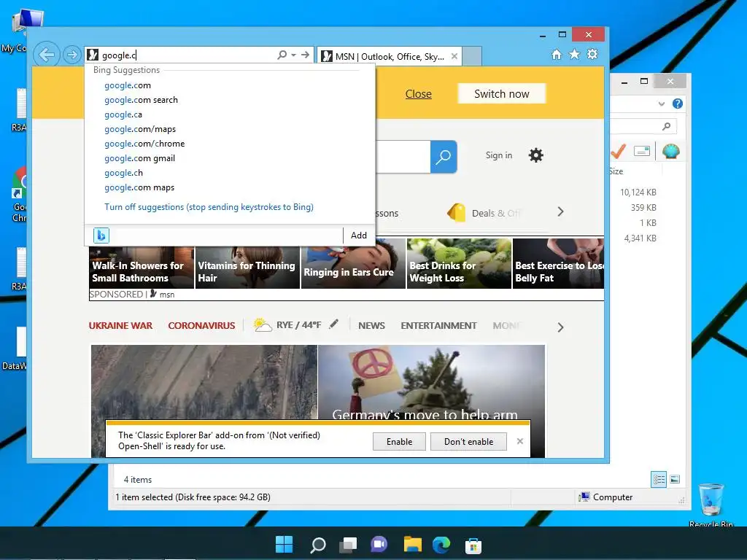Open the IE Home icon
This screenshot has width=747, height=560.
coord(557,54)
